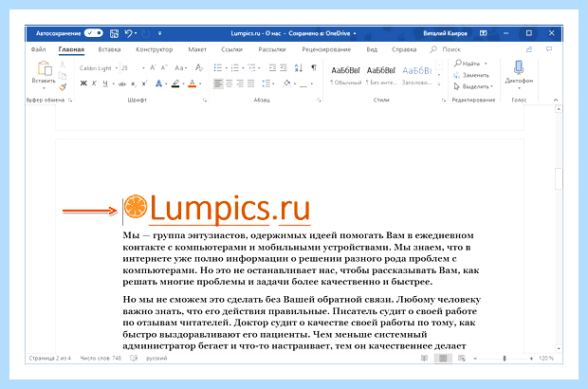588x389 pixels.
Task: Switch to the Макет tab
Action: (197, 49)
